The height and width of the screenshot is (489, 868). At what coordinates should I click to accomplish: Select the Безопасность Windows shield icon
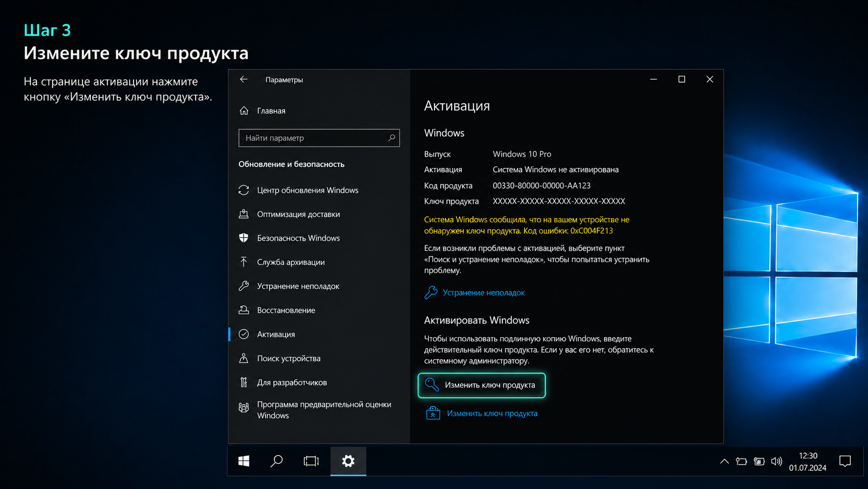point(243,238)
